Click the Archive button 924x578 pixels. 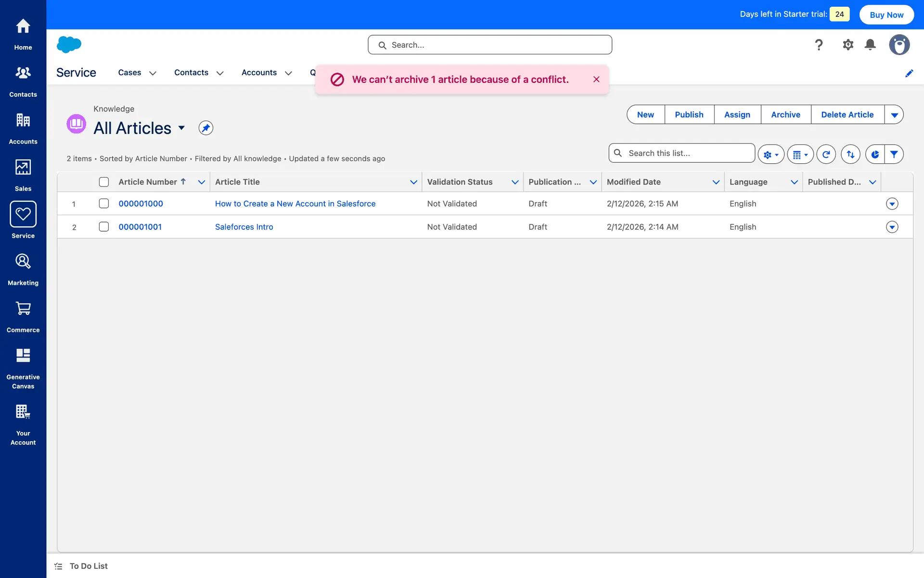coord(785,115)
